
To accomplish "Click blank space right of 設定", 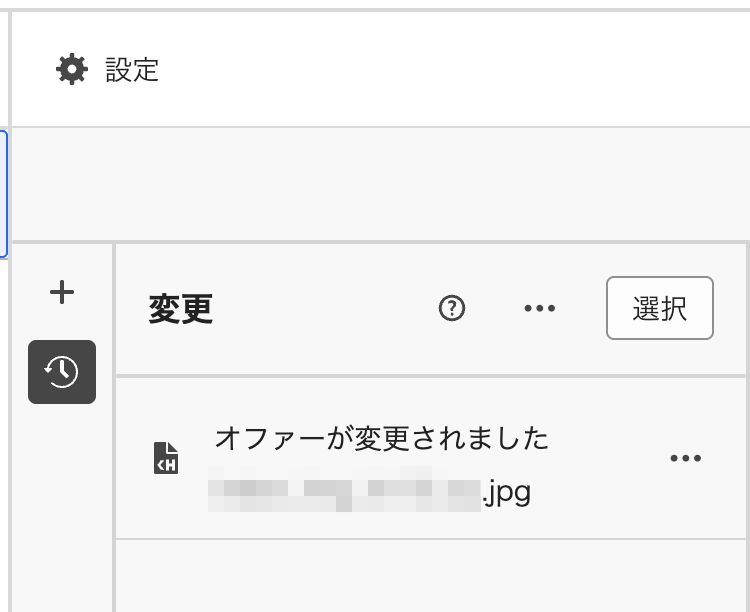I will (450, 70).
